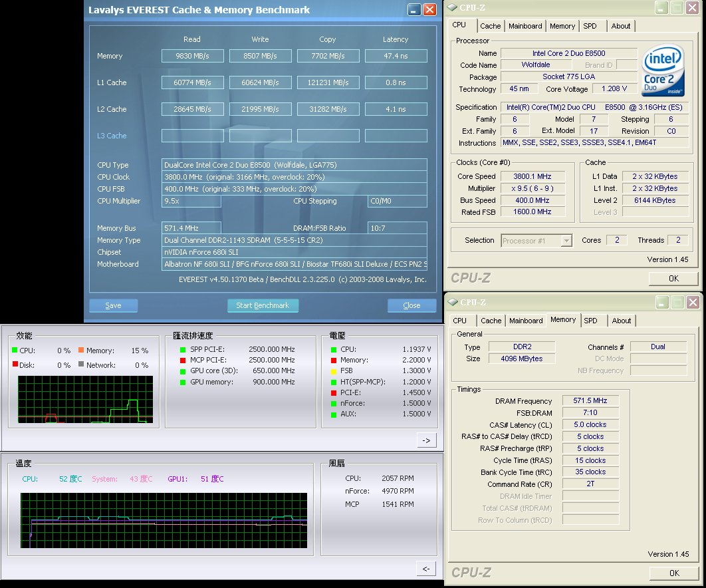The height and width of the screenshot is (588, 706).
Task: Open SPD tab in CPU-Z memory window
Action: pyautogui.click(x=591, y=321)
